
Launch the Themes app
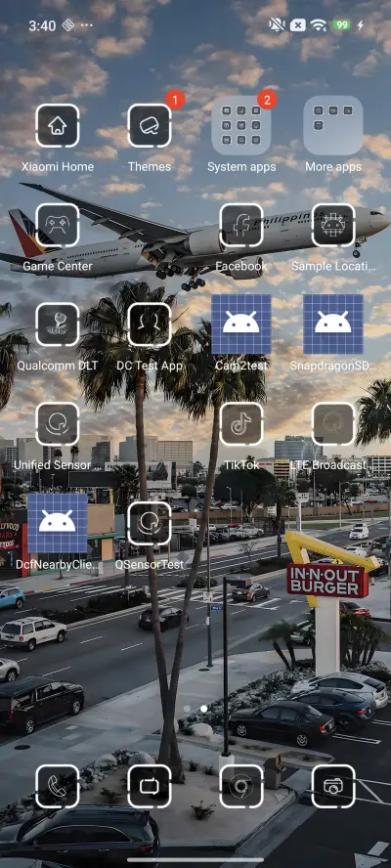coord(150,126)
